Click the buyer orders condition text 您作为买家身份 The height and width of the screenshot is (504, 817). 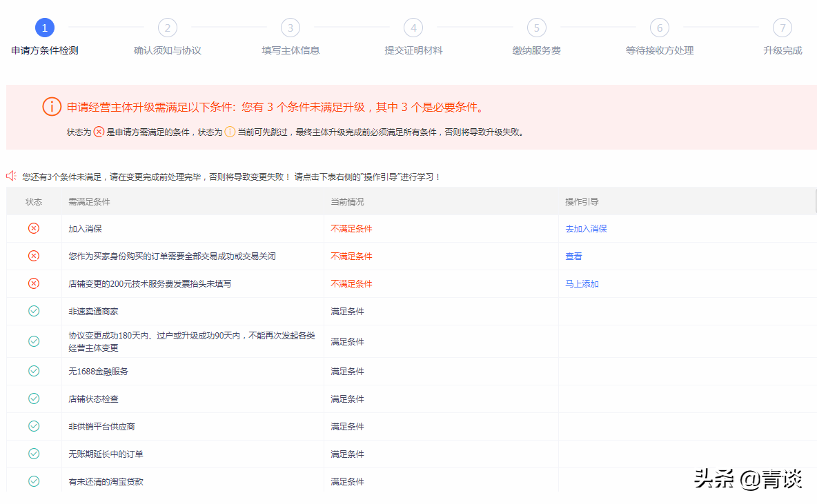(x=172, y=256)
